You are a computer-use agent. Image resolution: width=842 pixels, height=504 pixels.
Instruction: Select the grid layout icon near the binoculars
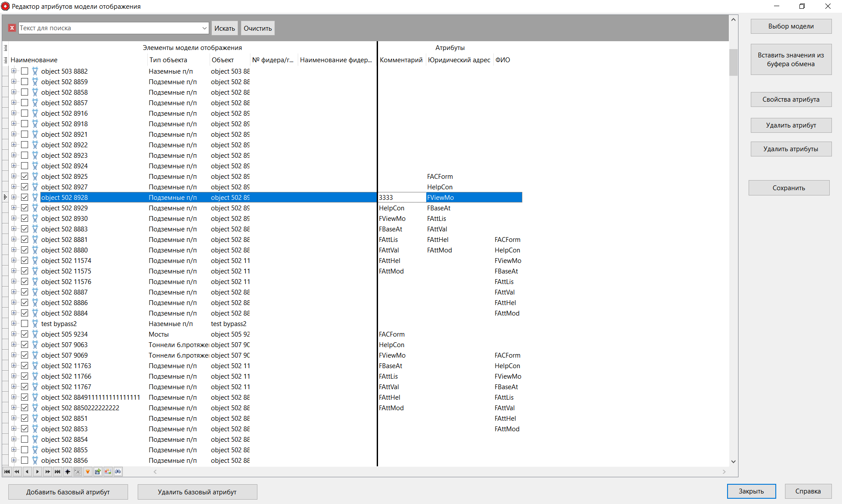point(108,472)
